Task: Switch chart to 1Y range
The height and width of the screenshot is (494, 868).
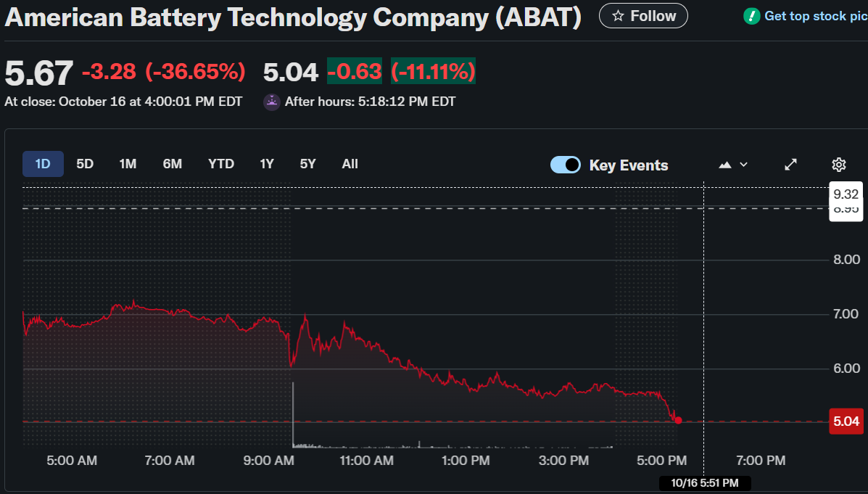Action: (x=267, y=164)
